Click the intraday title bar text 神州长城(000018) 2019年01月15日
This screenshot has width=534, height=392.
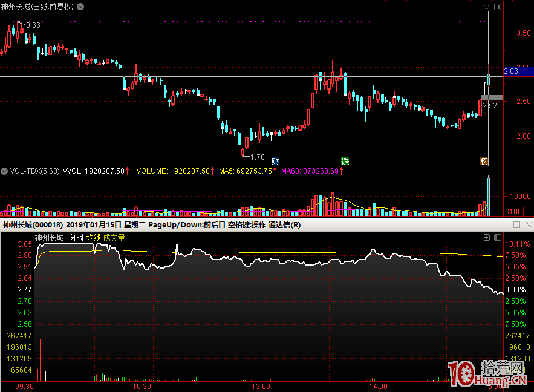[62, 225]
